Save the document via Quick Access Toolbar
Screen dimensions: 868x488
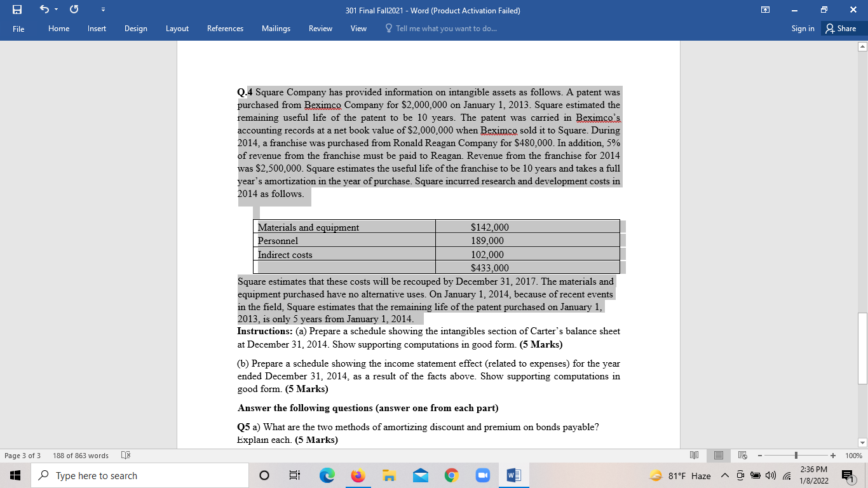[x=15, y=8]
